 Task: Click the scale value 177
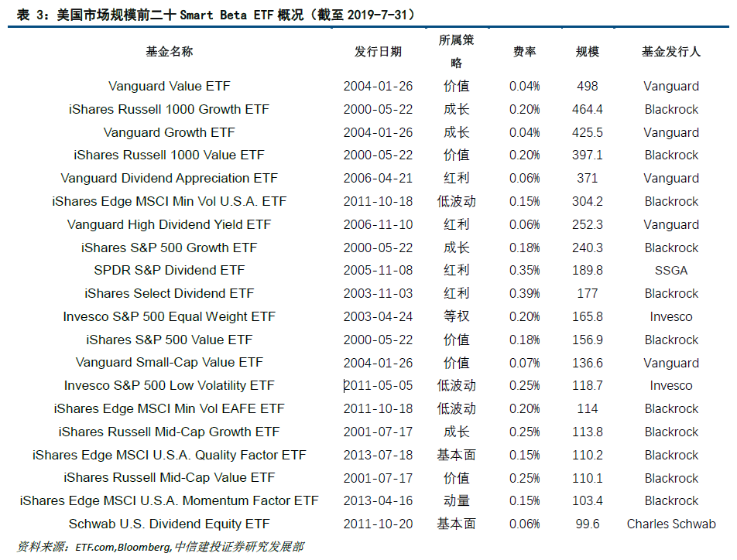(587, 293)
